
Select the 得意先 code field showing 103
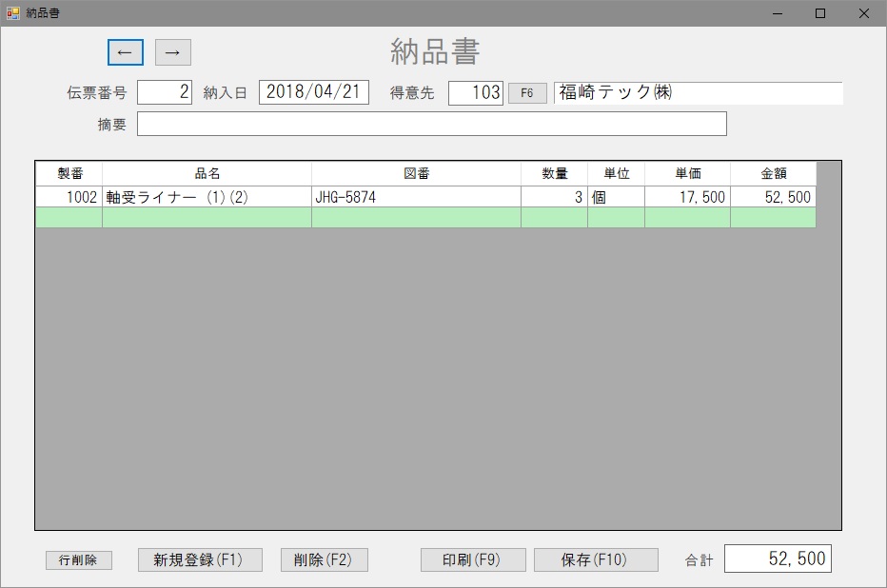(475, 92)
